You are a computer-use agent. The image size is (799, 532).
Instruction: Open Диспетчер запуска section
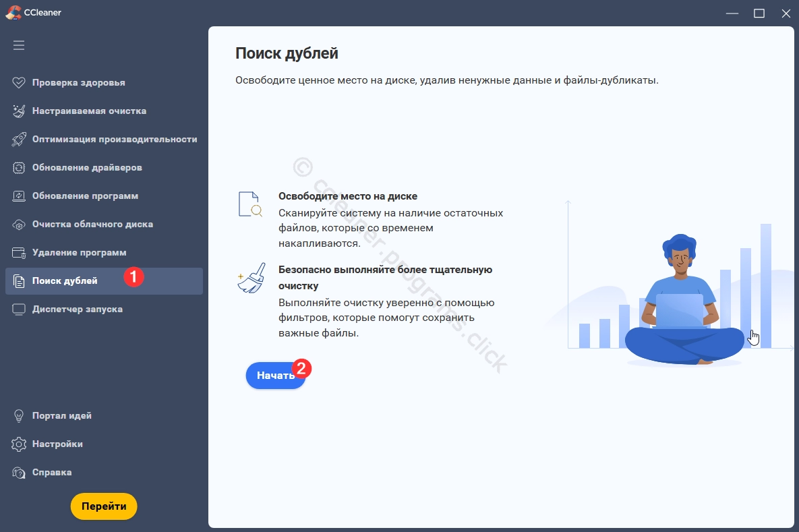click(77, 309)
